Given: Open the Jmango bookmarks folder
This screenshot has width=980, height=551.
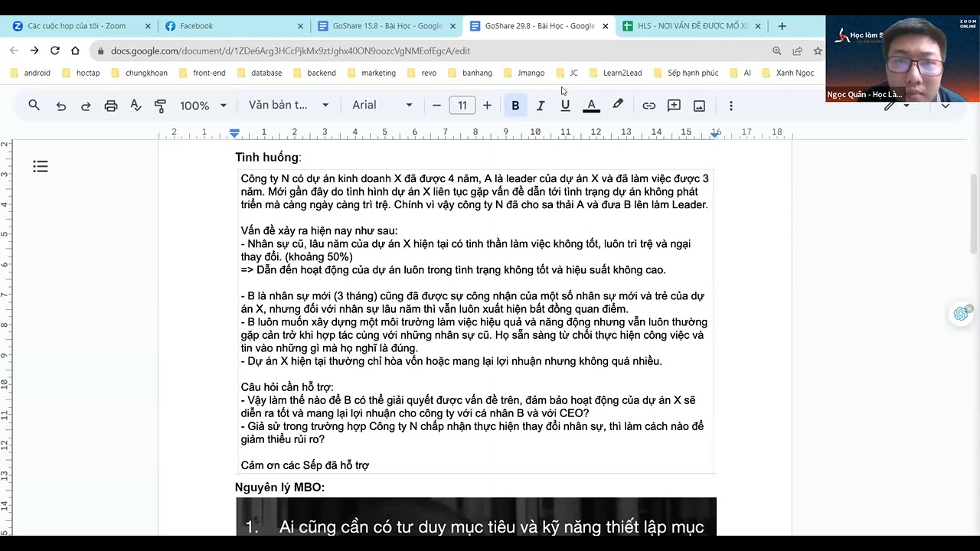Looking at the screenshot, I should click(524, 73).
